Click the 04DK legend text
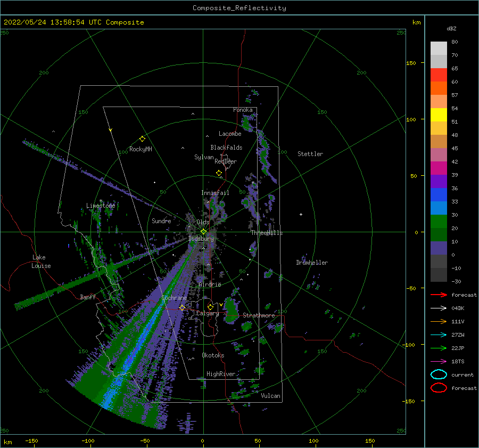The width and height of the screenshot is (479, 448). 458,308
